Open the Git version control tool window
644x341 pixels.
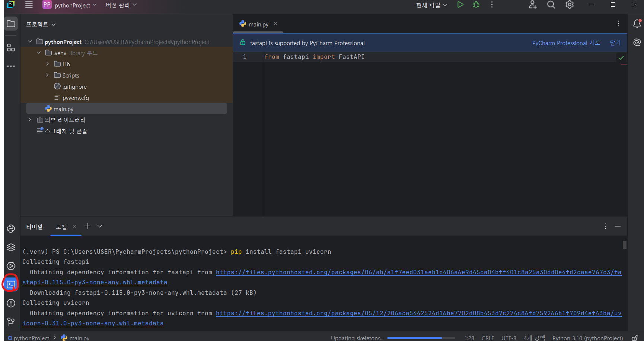tap(11, 321)
